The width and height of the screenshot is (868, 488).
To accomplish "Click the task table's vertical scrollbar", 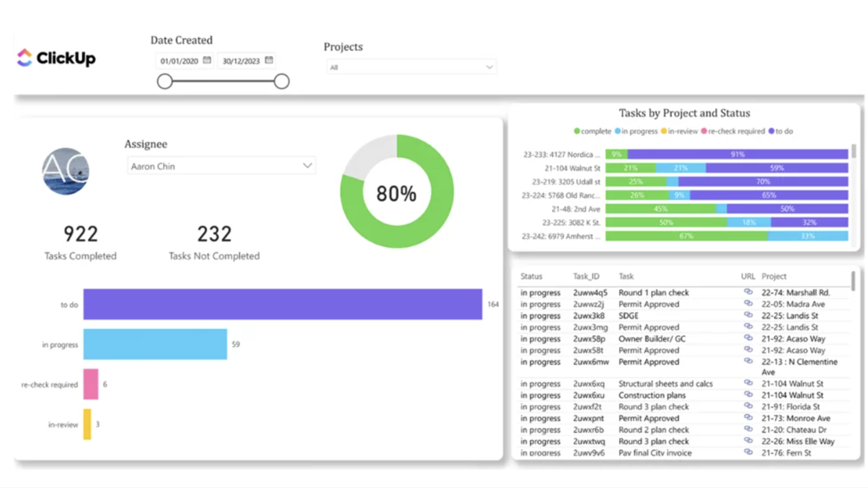I will [x=853, y=282].
